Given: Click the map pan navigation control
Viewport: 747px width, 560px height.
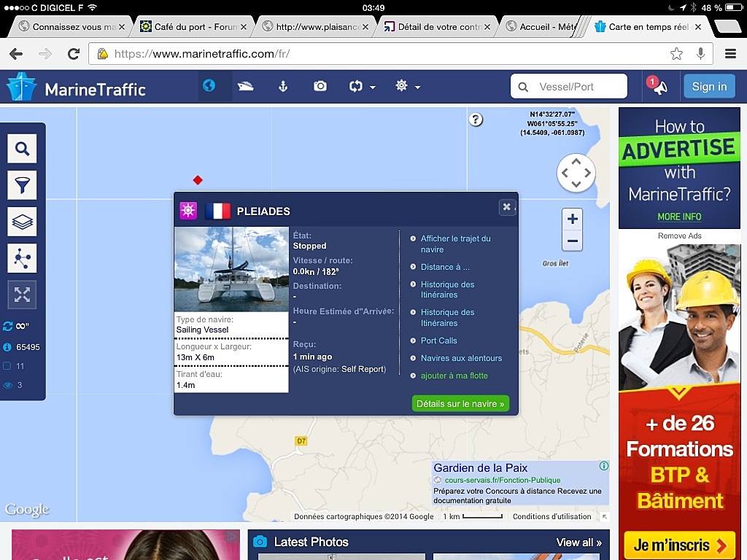Looking at the screenshot, I should click(x=576, y=173).
